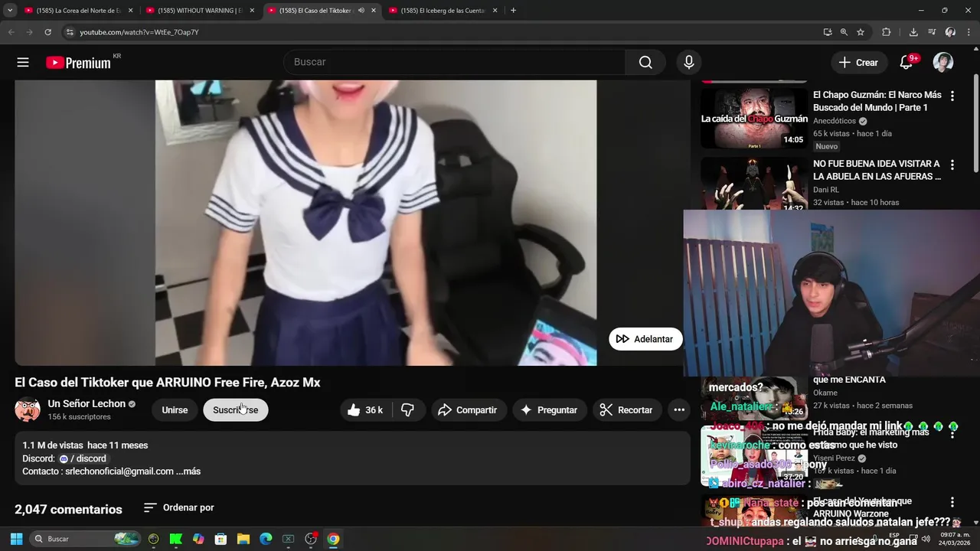Click the Recortar clip button
Screen dimensions: 980x551
click(x=626, y=410)
